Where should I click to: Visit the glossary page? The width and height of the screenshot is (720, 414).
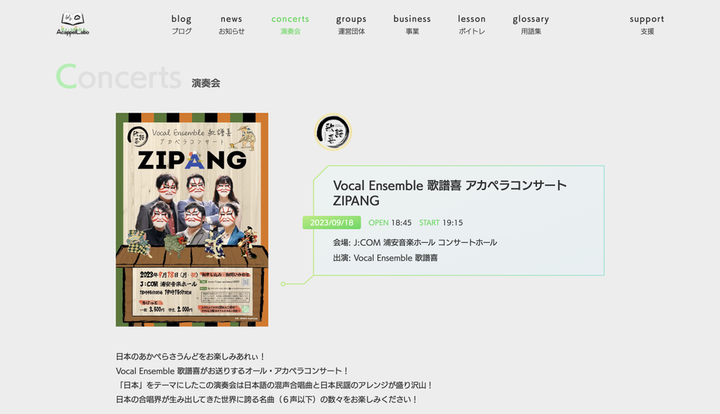pyautogui.click(x=531, y=24)
